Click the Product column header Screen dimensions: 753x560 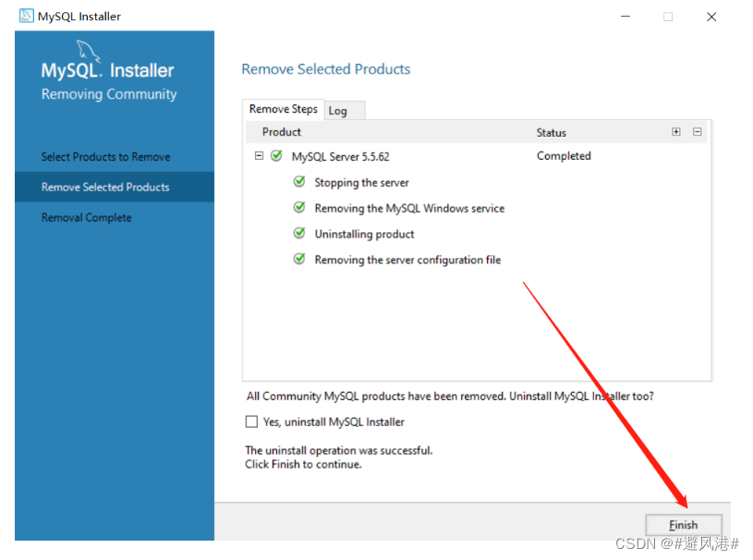[x=282, y=132]
